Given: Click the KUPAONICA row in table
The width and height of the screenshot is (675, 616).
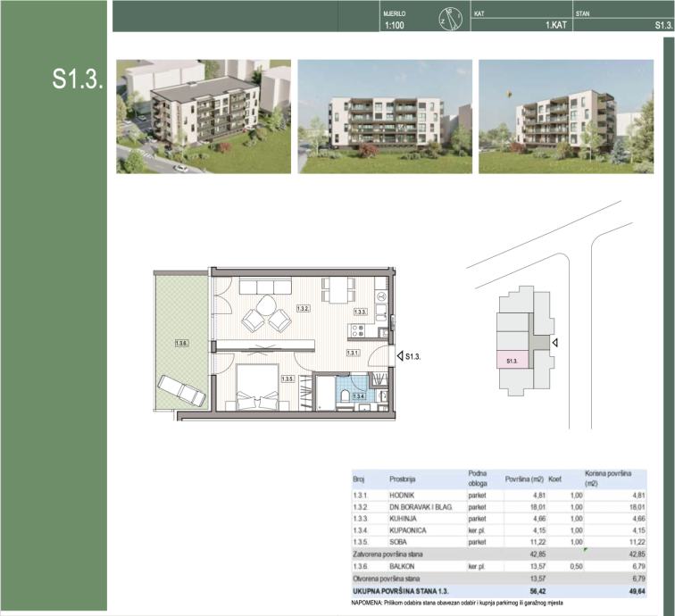Looking at the screenshot, I should coord(499,530).
